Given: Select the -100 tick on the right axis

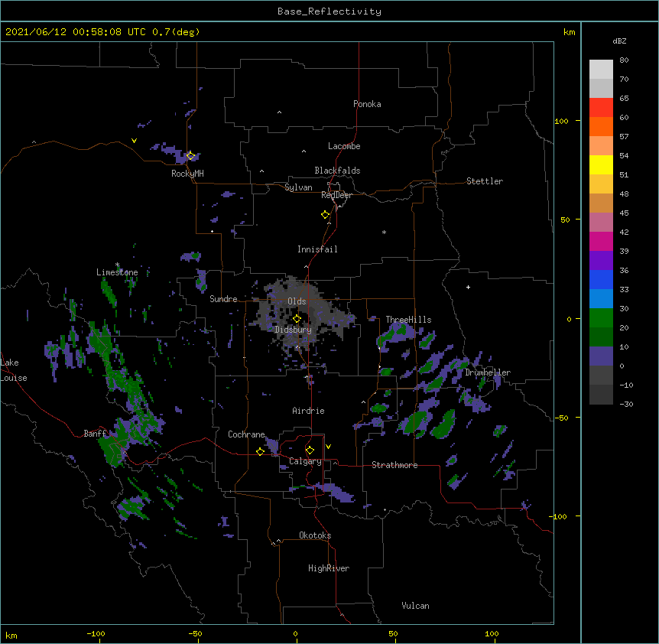Looking at the screenshot, I should (559, 516).
